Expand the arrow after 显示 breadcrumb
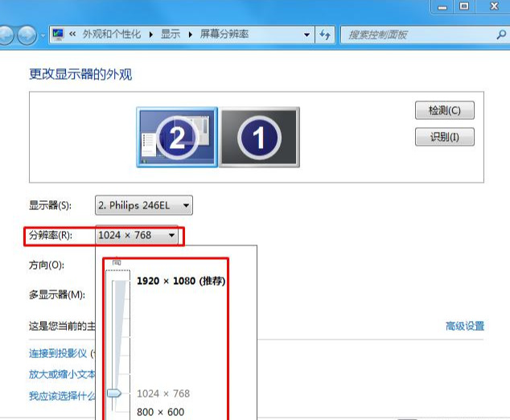Screen dimensions: 510x420 point(191,34)
